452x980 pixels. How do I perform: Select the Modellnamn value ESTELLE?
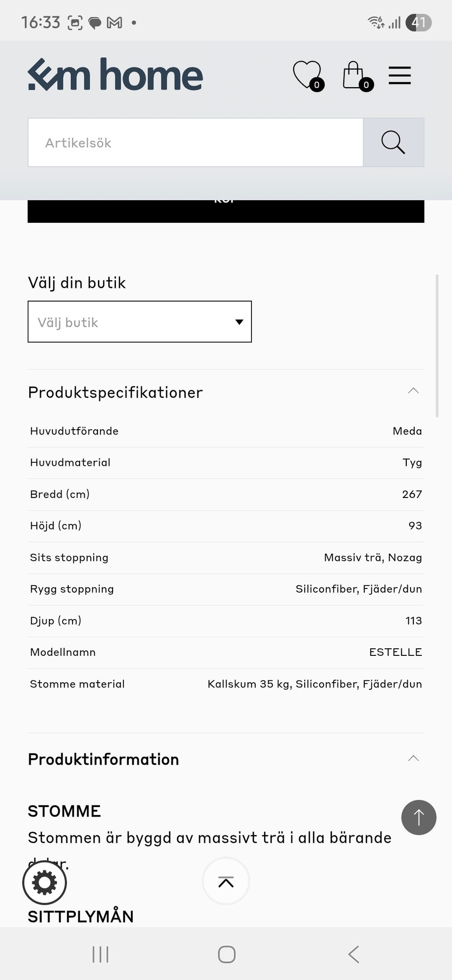(395, 652)
